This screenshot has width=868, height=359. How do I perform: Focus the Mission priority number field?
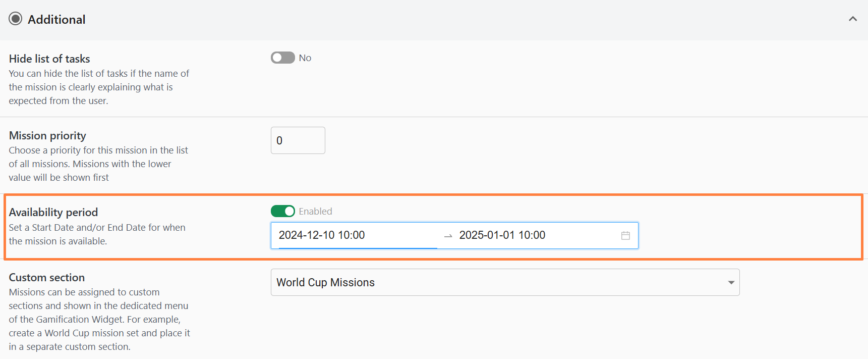pyautogui.click(x=298, y=140)
